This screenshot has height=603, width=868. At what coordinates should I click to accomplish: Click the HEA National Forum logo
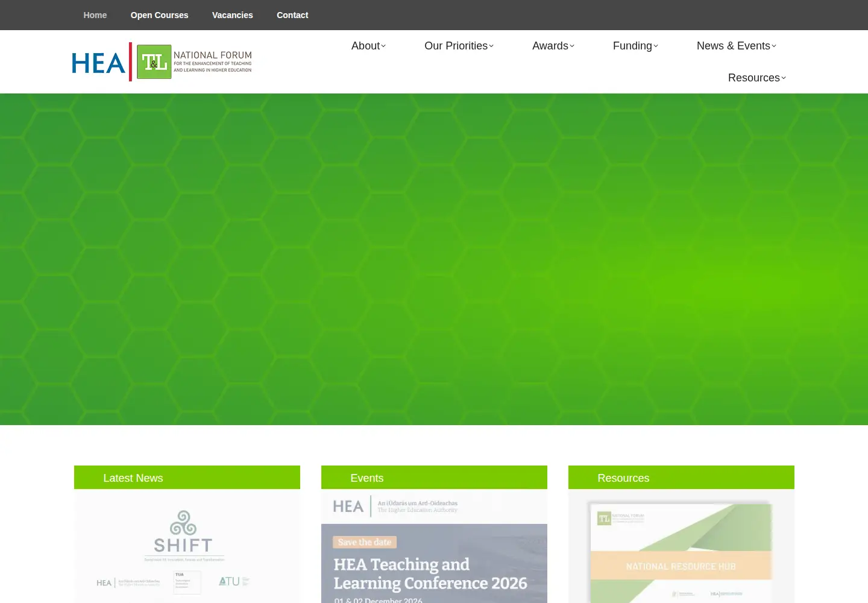(162, 62)
